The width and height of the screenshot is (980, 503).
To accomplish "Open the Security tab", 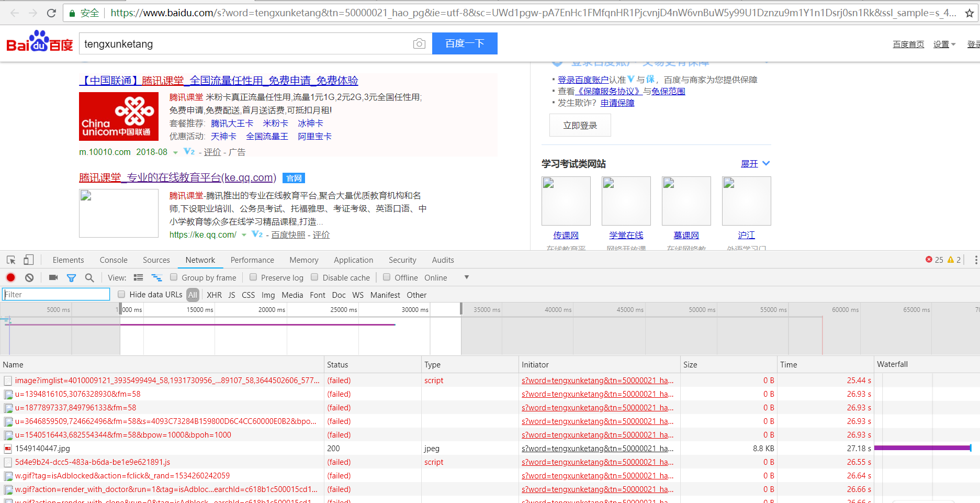I will pyautogui.click(x=402, y=260).
